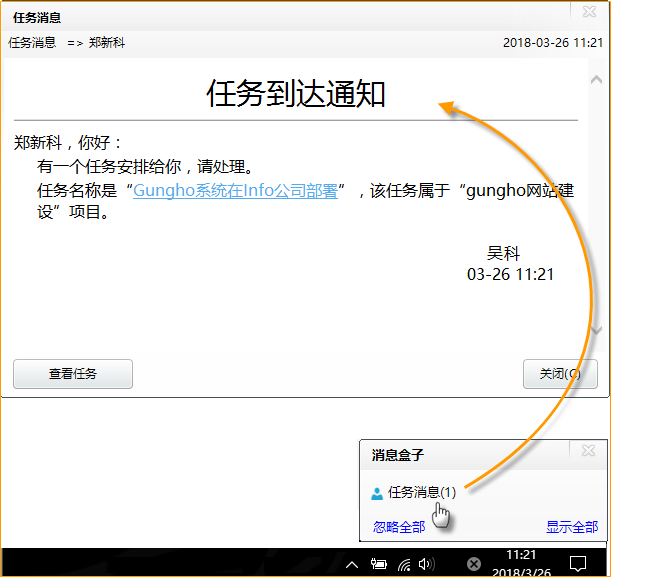The width and height of the screenshot is (650, 580).
Task: Open the Action Center notification icon
Action: point(577,564)
